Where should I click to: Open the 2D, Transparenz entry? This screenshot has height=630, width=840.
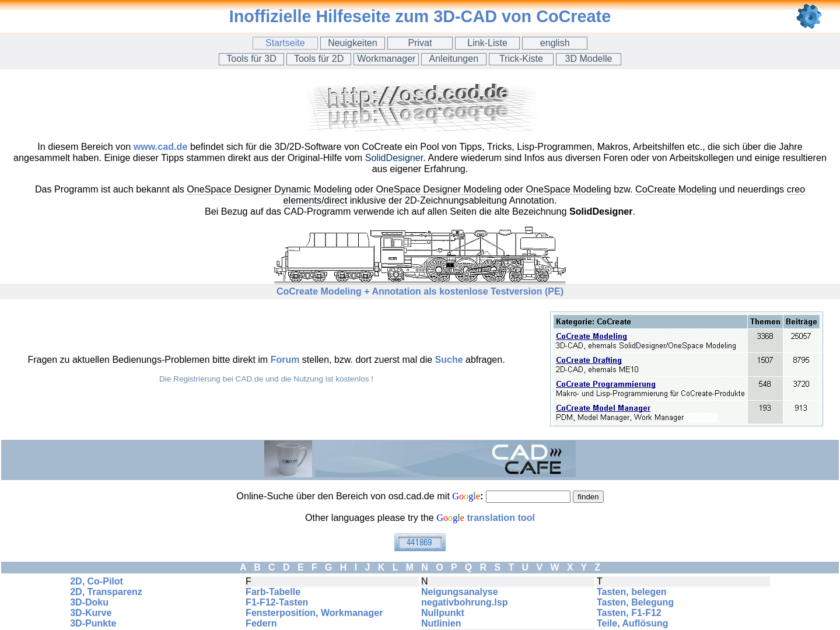click(106, 592)
